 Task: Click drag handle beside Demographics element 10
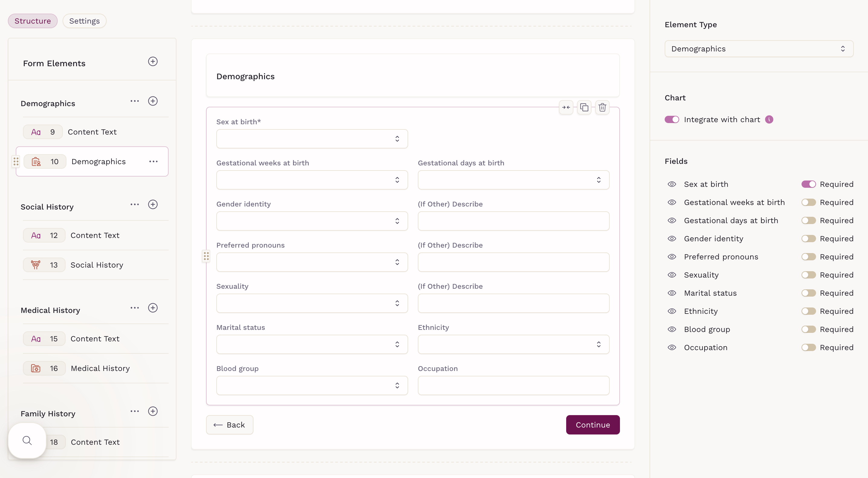tap(16, 161)
